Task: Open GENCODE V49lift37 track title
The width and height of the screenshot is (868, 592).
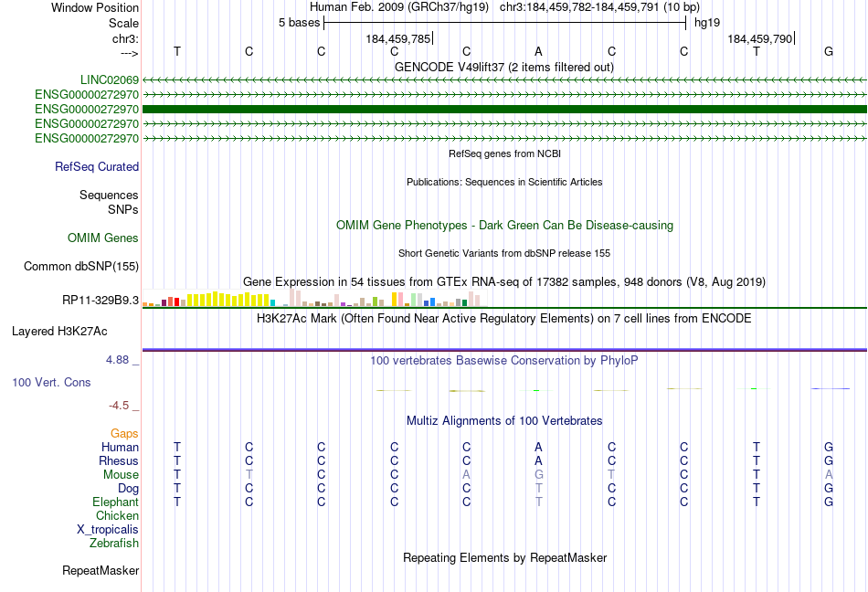Action: coord(504,68)
